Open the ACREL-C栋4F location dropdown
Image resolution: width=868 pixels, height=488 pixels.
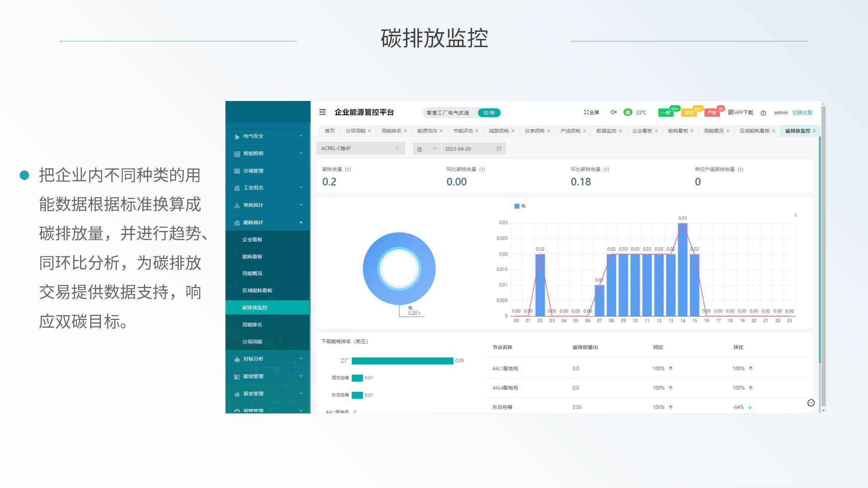(360, 148)
